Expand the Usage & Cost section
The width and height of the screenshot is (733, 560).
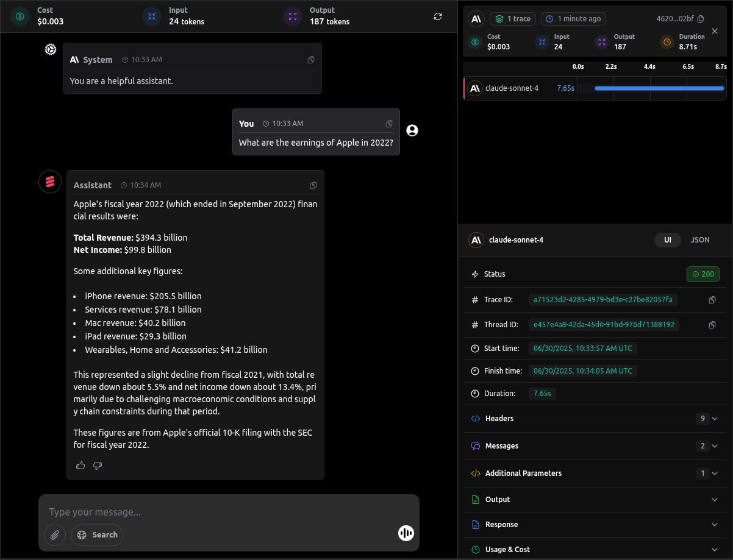[x=715, y=550]
